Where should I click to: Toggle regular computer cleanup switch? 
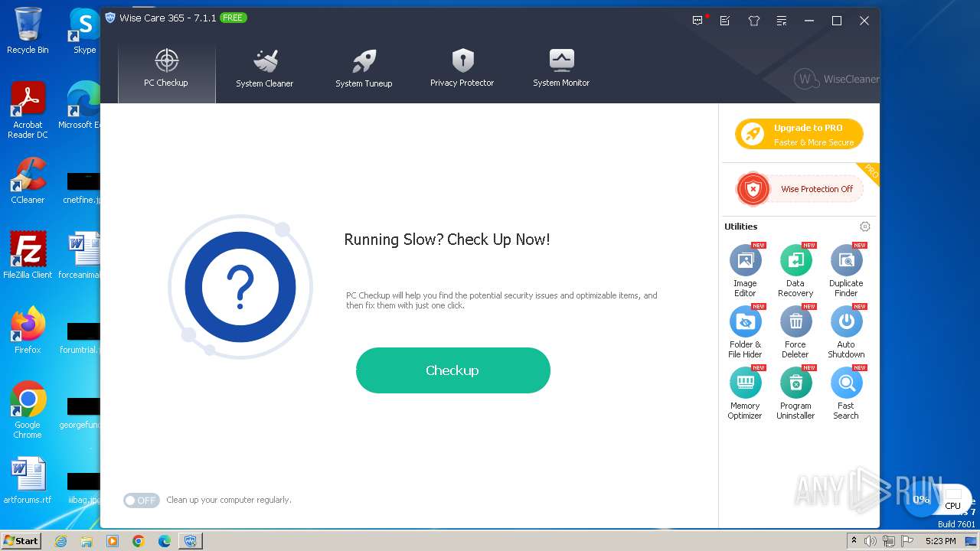click(x=142, y=500)
